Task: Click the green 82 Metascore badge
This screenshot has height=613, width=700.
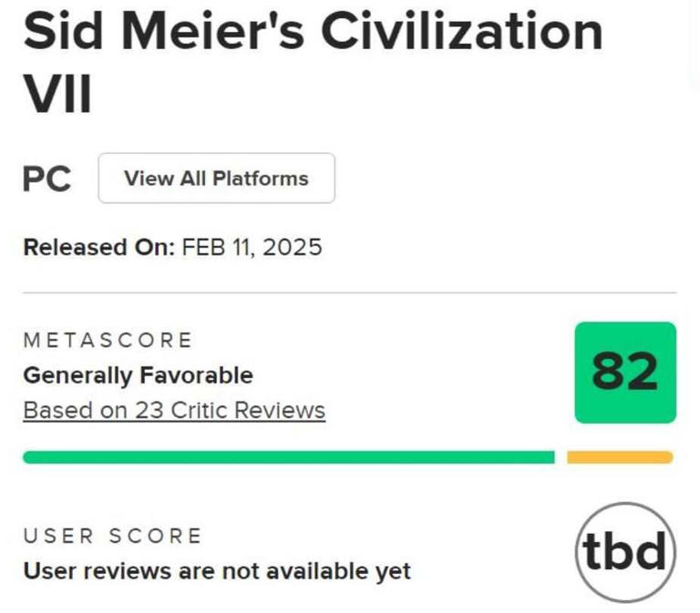Action: (625, 372)
